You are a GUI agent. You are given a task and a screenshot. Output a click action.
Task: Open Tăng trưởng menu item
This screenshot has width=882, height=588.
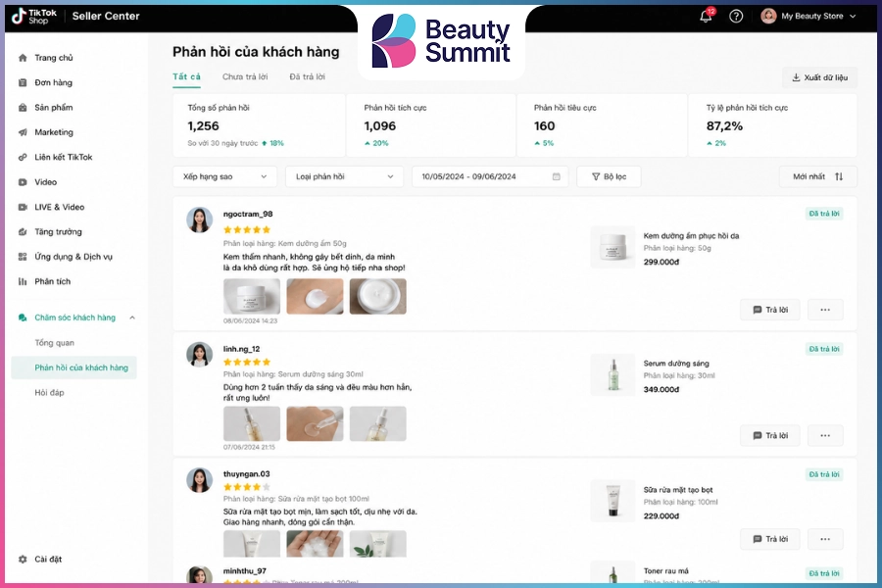tap(58, 232)
